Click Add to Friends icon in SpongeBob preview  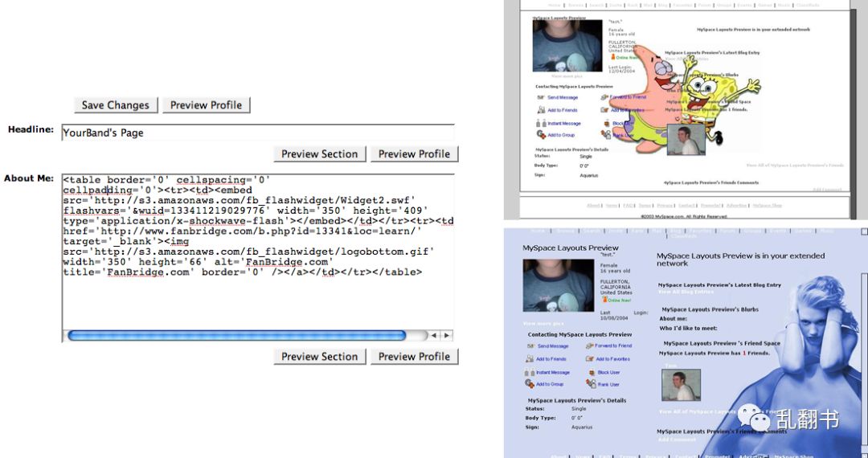pos(540,110)
